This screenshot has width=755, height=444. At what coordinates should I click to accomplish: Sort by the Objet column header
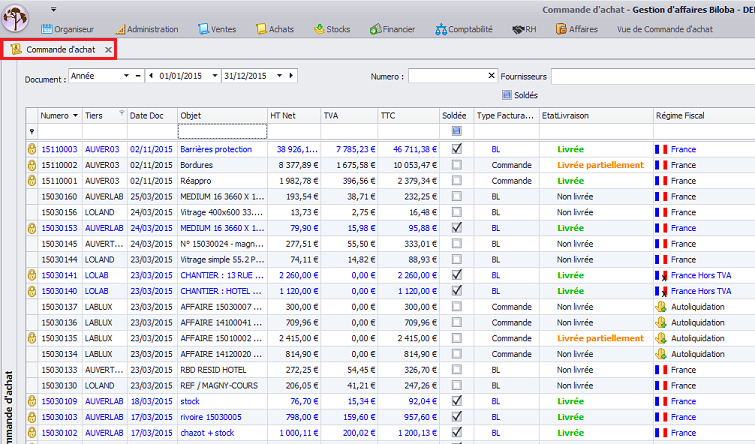point(222,116)
